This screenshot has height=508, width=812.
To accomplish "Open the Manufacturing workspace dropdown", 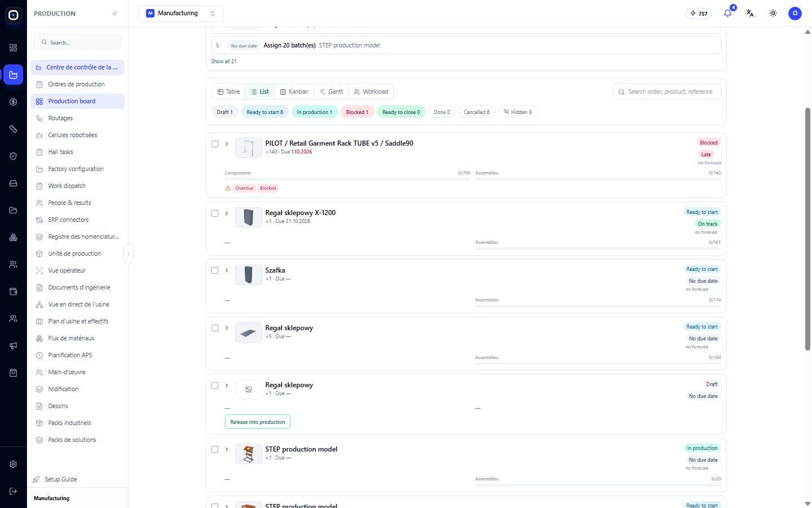I will (181, 13).
